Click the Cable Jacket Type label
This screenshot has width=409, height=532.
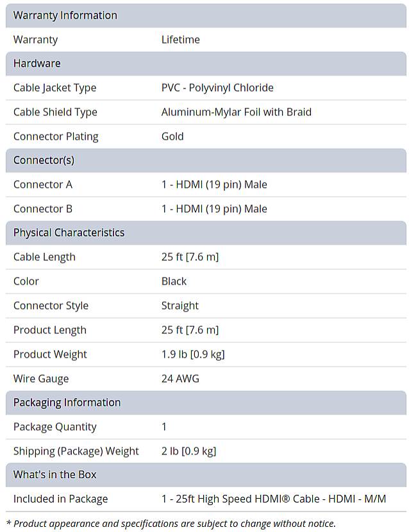(54, 88)
